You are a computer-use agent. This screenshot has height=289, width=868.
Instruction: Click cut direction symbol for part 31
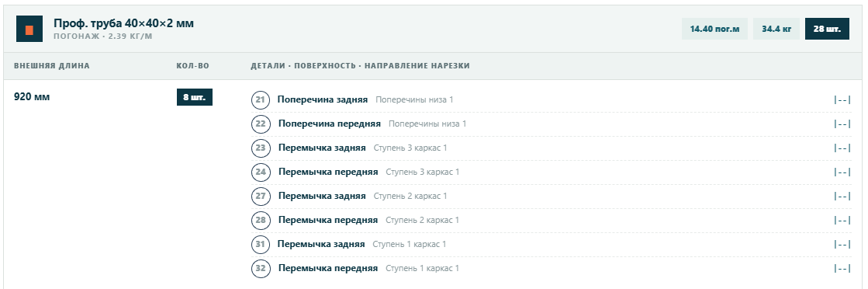[842, 244]
